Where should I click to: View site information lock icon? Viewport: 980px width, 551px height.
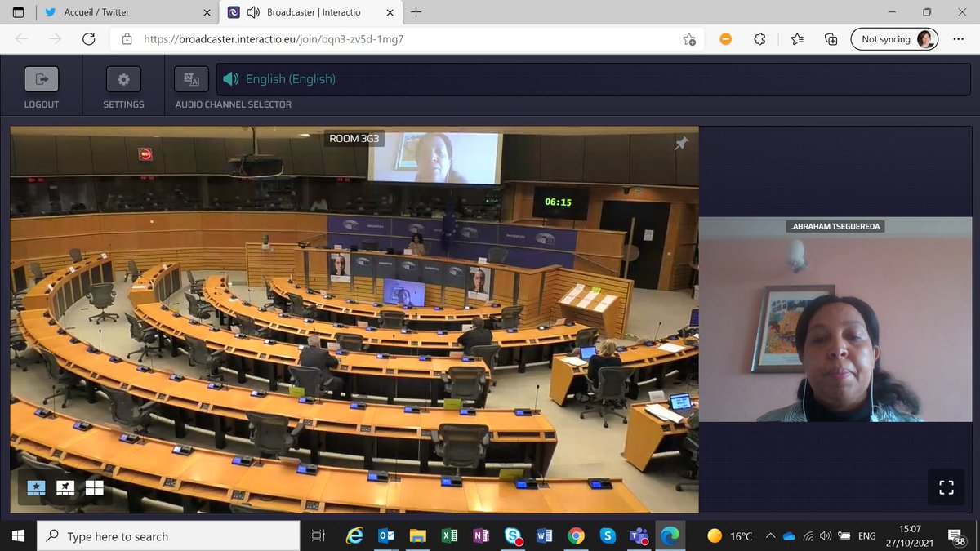tap(127, 39)
